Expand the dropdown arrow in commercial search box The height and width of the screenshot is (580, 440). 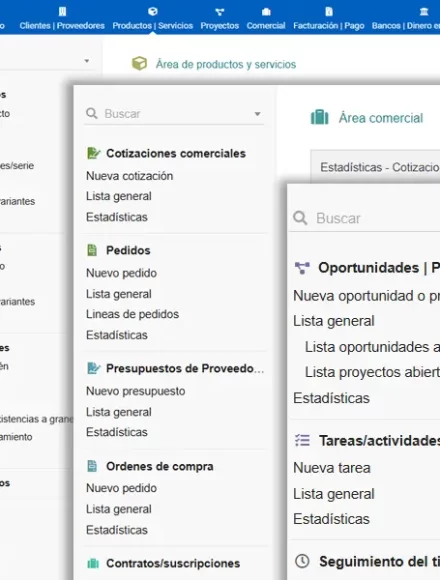click(x=257, y=114)
